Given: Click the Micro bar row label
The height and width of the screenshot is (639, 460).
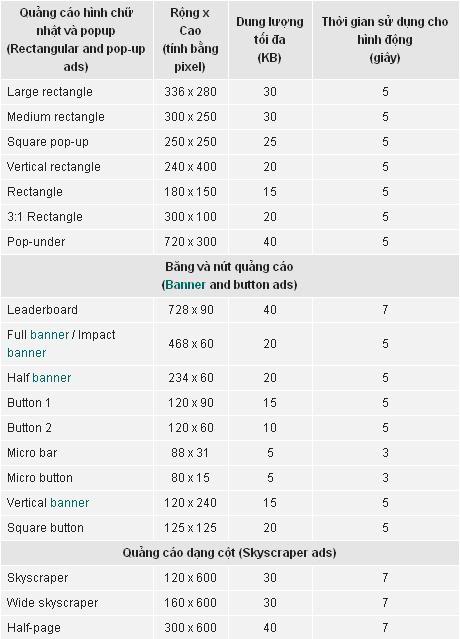Looking at the screenshot, I should click(32, 453).
